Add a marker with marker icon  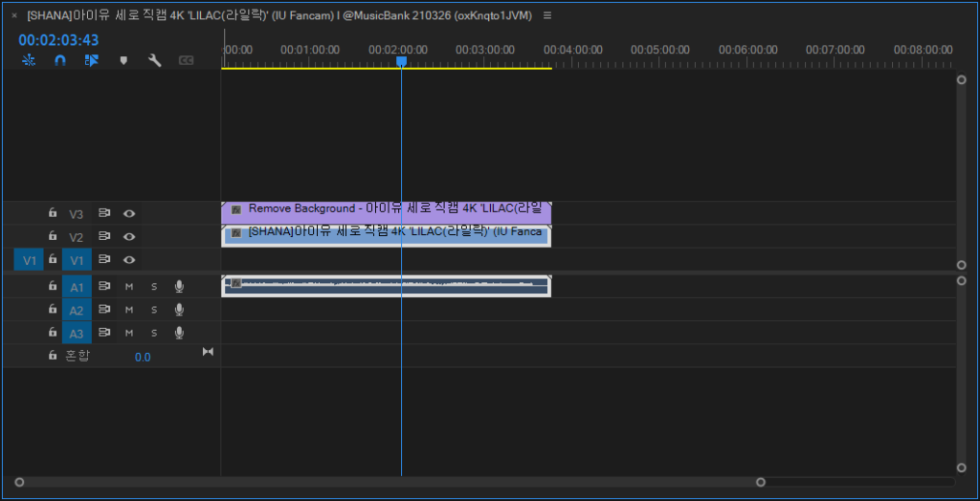[x=123, y=60]
